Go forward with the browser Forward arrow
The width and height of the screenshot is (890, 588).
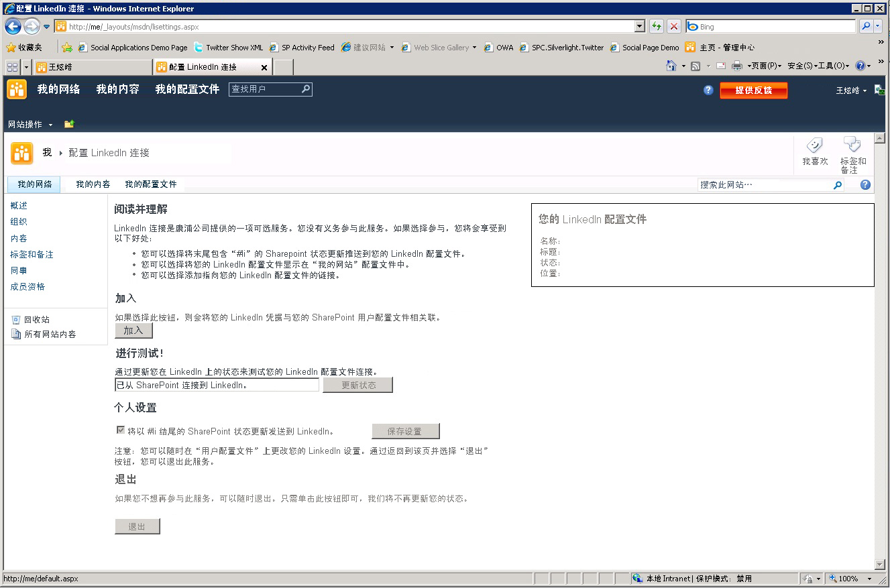(32, 27)
